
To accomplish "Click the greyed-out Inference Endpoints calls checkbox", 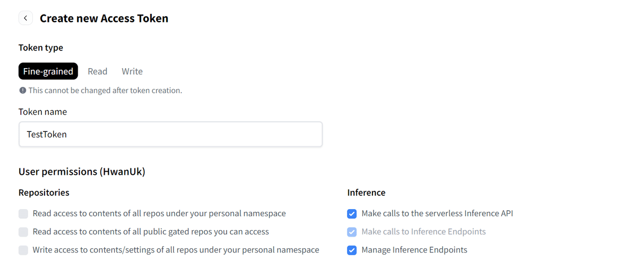I will [352, 232].
